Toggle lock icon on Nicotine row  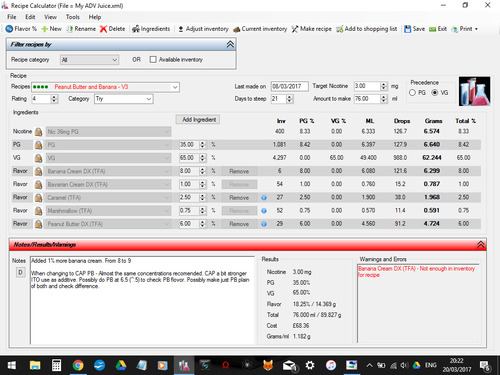pos(39,132)
